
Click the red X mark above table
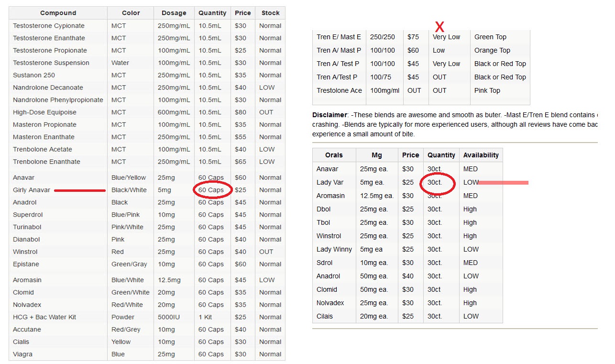(439, 27)
